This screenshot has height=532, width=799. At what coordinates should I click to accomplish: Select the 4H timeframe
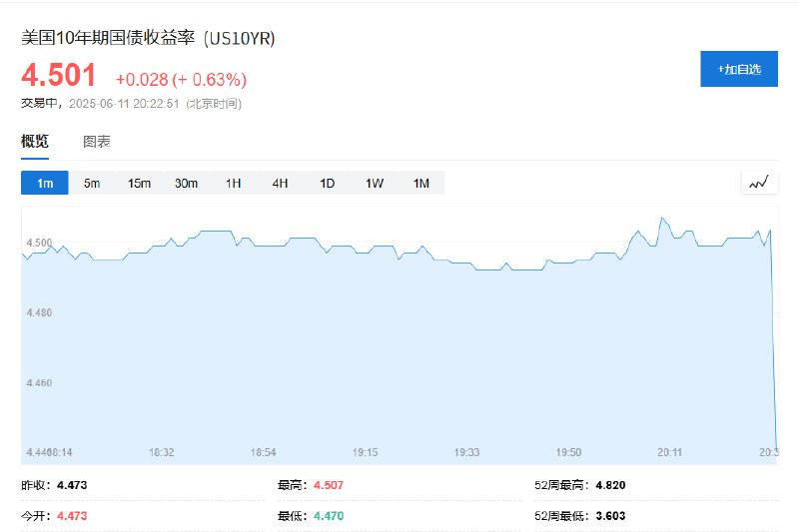point(280,183)
